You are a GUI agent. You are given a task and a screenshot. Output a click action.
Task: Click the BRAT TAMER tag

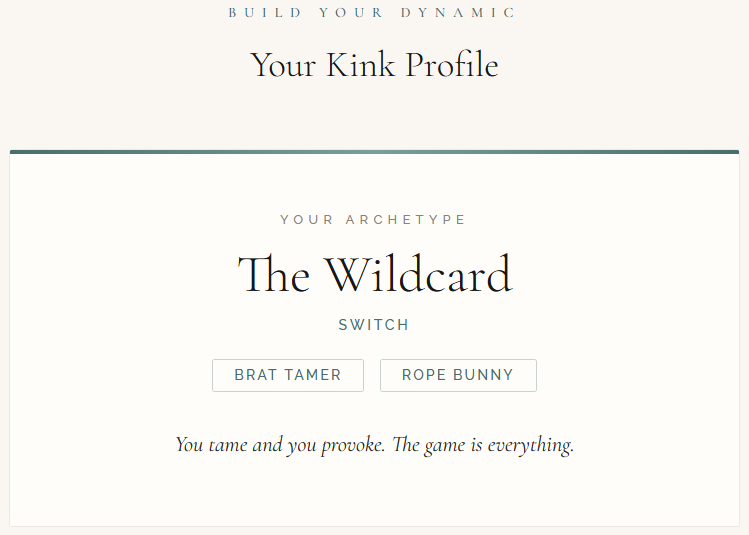pos(288,375)
